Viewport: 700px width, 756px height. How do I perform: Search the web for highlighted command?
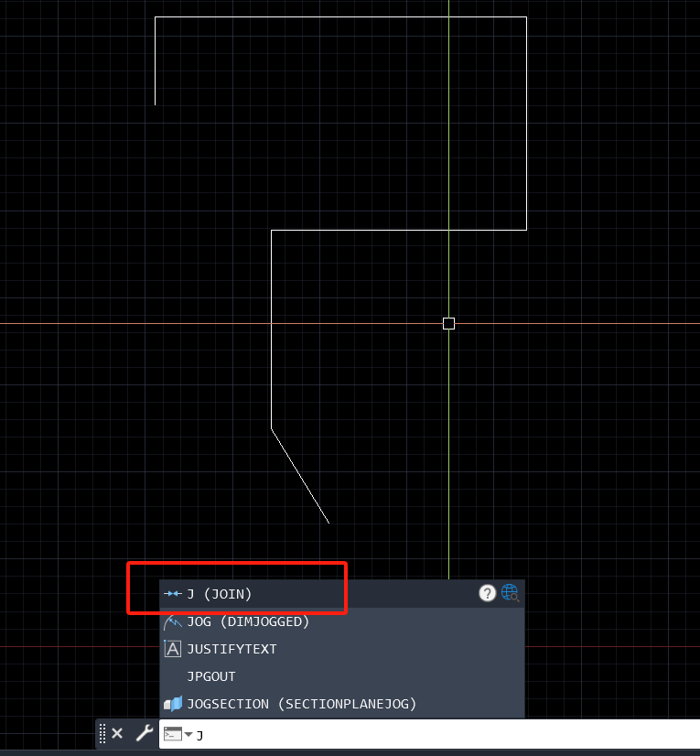coord(510,593)
